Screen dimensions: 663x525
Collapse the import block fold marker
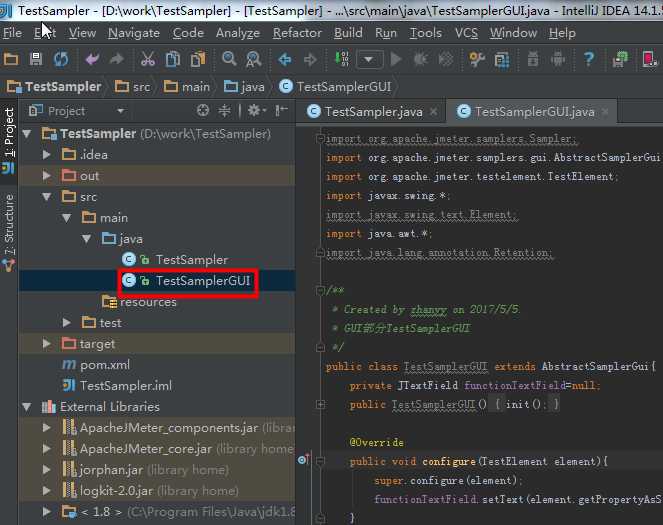tap(320, 138)
